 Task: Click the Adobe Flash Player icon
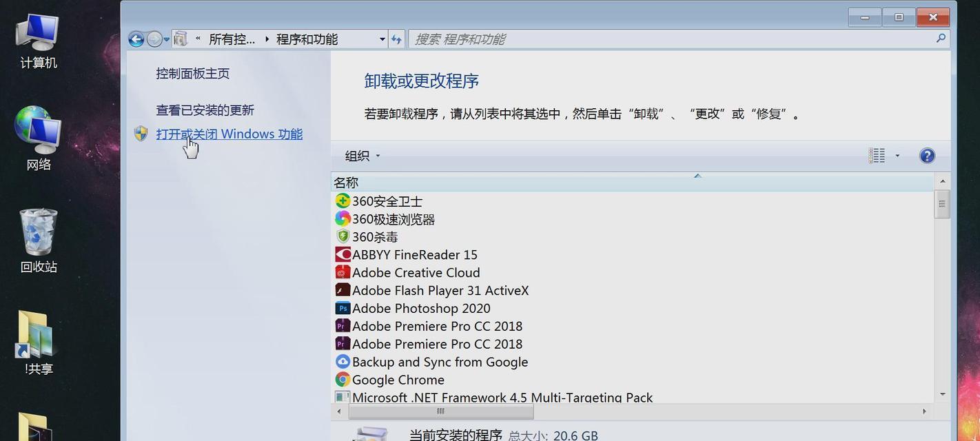(343, 290)
